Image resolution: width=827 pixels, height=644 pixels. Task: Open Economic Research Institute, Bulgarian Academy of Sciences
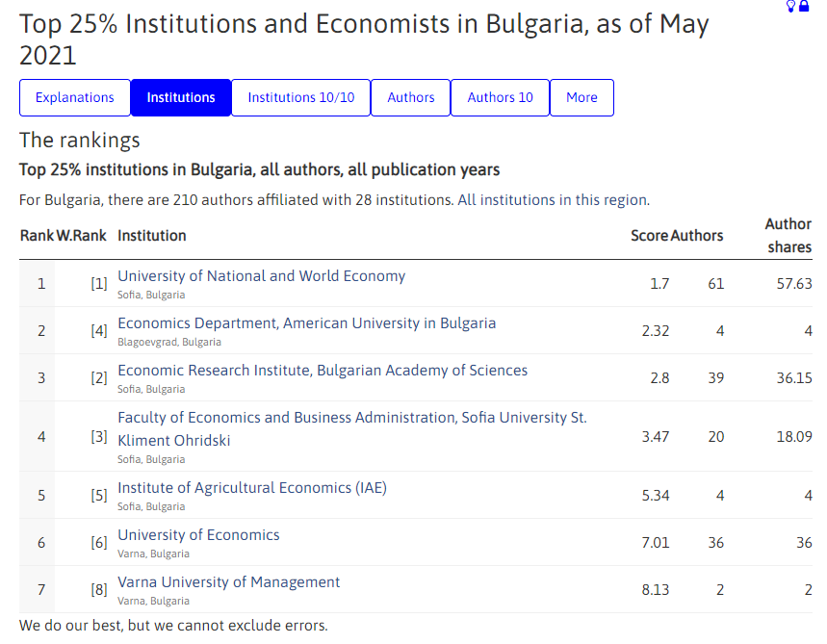[x=323, y=371]
